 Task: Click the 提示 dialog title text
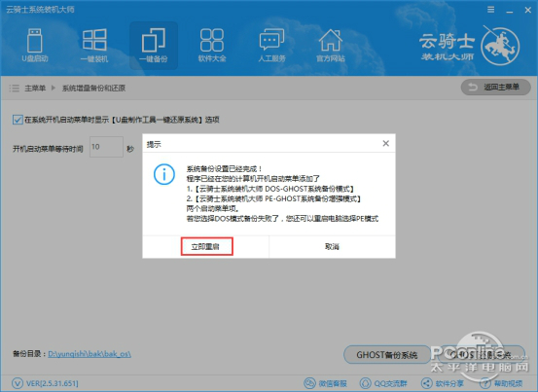(154, 144)
